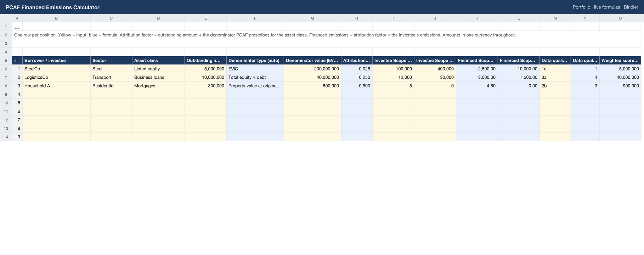Select row header 6
This screenshot has height=255, width=644.
tap(6, 69)
